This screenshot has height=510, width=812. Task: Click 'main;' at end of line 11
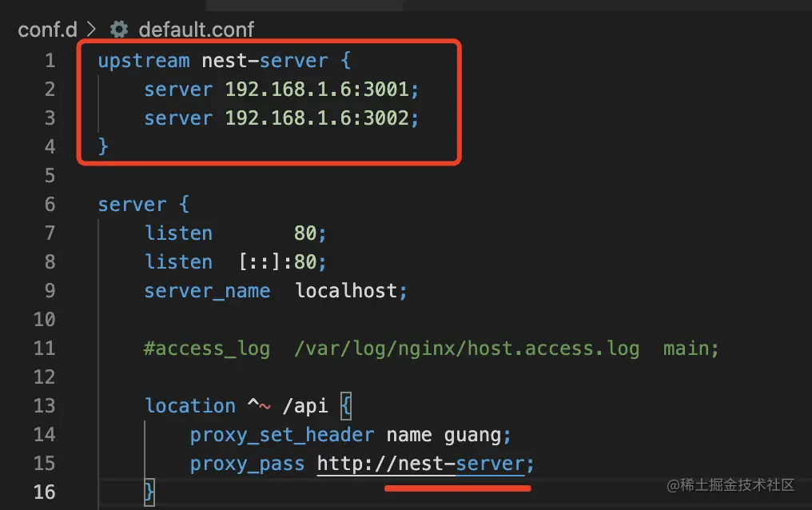pos(691,349)
